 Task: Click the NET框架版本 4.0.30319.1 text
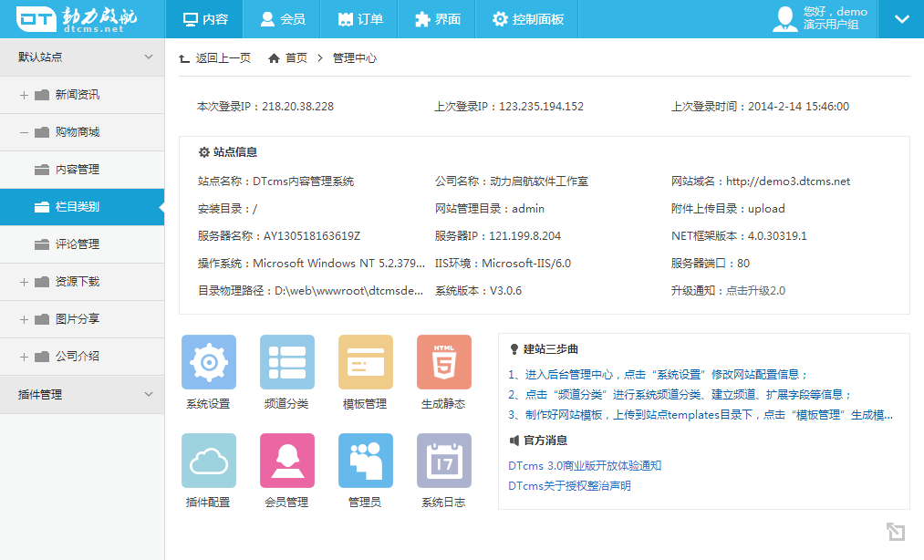click(x=739, y=236)
